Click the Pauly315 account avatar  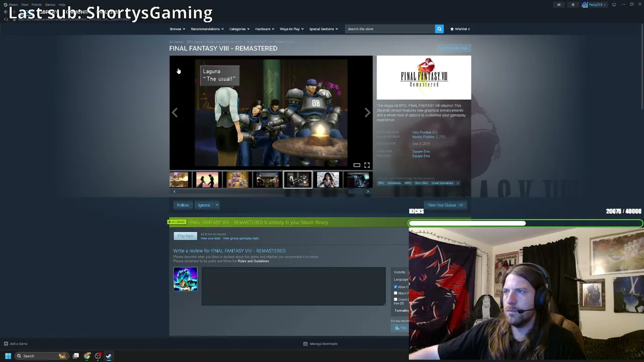click(585, 5)
